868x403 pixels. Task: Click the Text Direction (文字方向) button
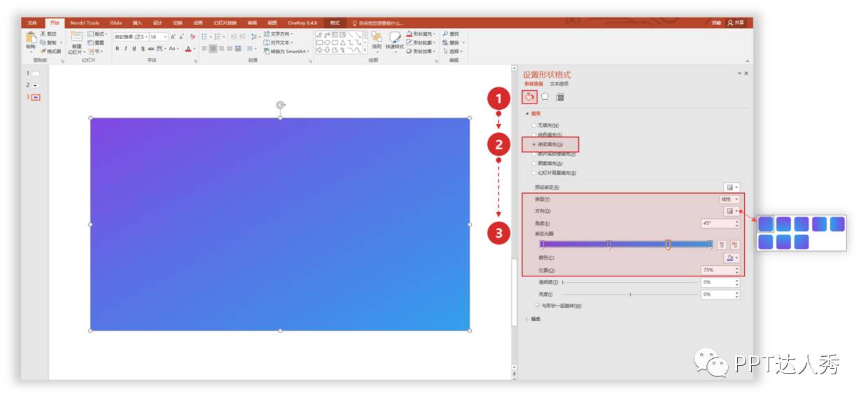click(x=279, y=34)
